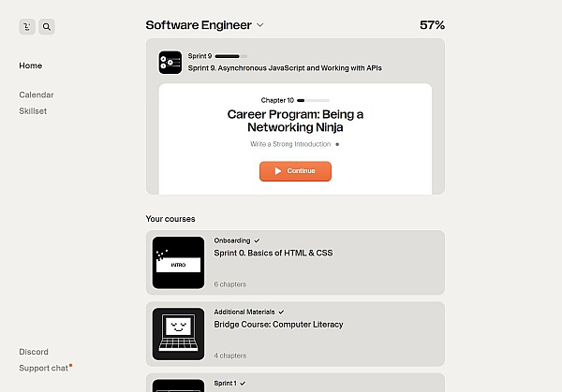562x392 pixels.
Task: Open the Discord link
Action: [34, 352]
